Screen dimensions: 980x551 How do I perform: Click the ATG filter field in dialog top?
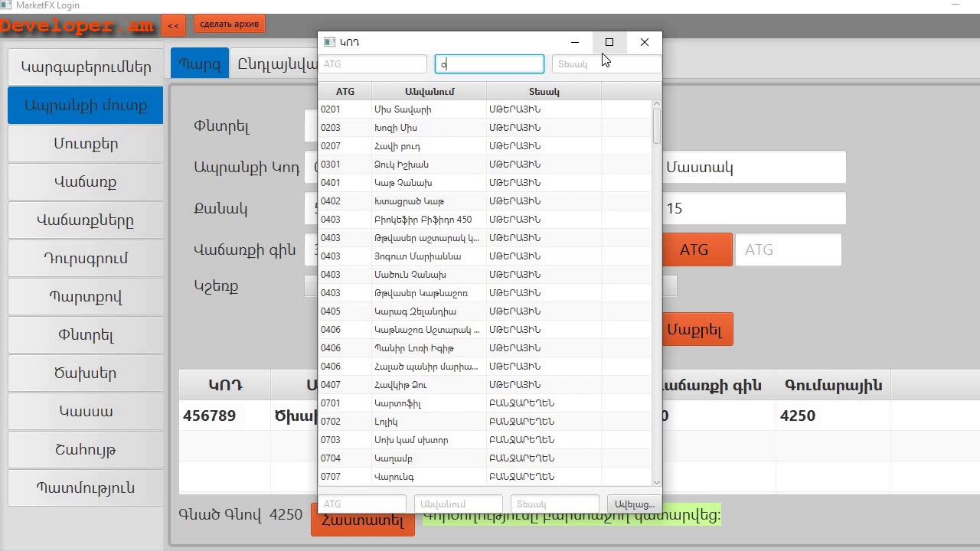[373, 64]
